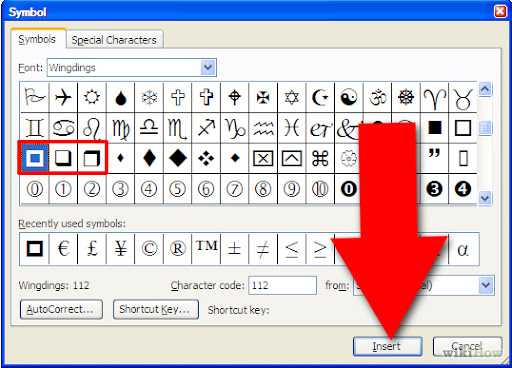Close the Symbol dialog window
The width and height of the screenshot is (512, 368).
tap(500, 11)
